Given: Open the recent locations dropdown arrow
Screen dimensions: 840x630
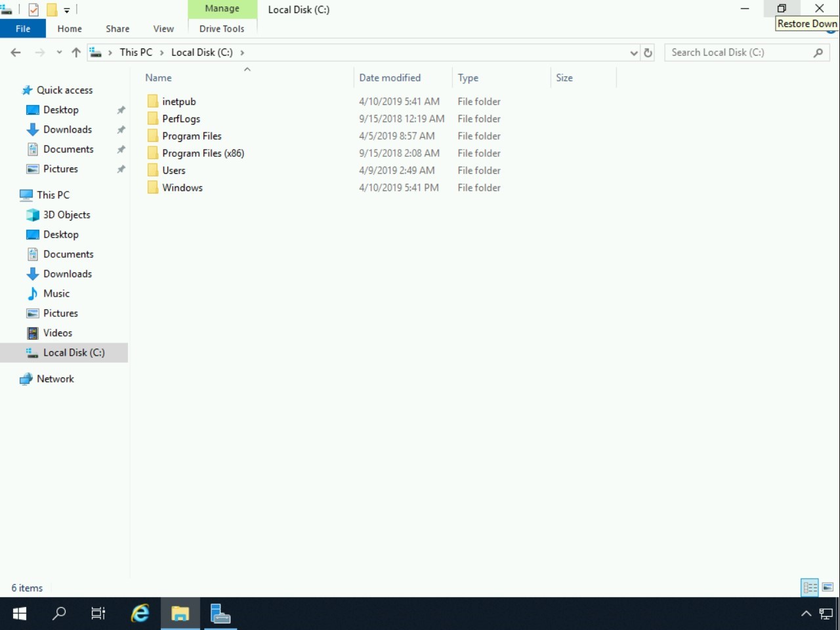Looking at the screenshot, I should [59, 52].
